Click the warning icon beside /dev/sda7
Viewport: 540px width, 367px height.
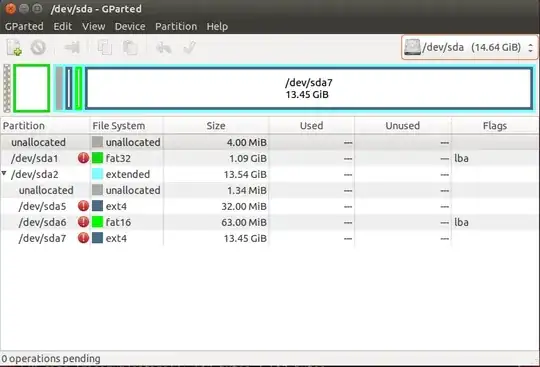point(83,238)
